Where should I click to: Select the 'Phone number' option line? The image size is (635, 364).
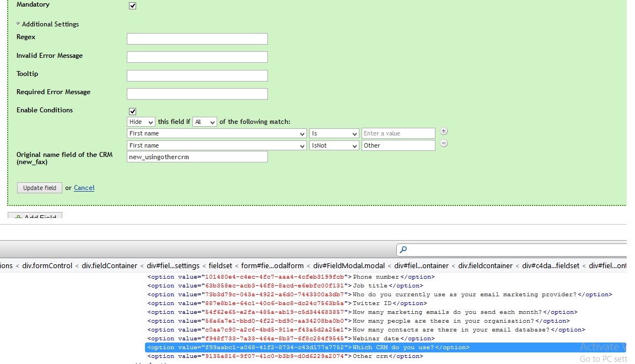291,277
